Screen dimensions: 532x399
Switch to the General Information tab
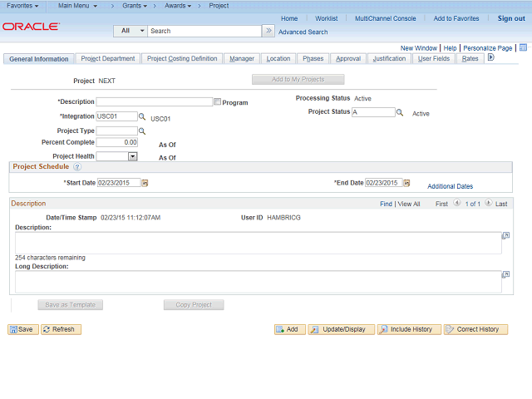pos(39,59)
